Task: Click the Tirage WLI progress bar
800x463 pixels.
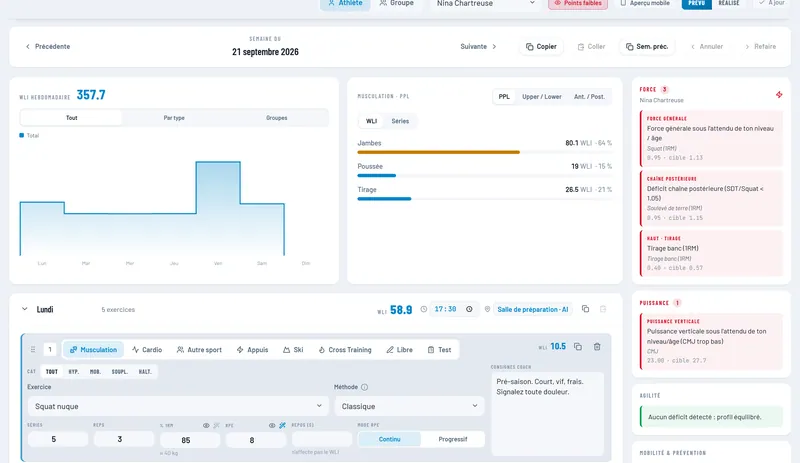Action: click(x=485, y=199)
